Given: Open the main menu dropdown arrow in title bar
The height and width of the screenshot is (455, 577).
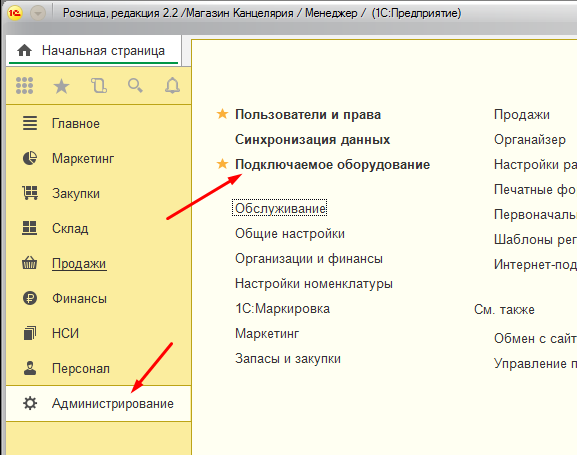Looking at the screenshot, I should click(38, 14).
